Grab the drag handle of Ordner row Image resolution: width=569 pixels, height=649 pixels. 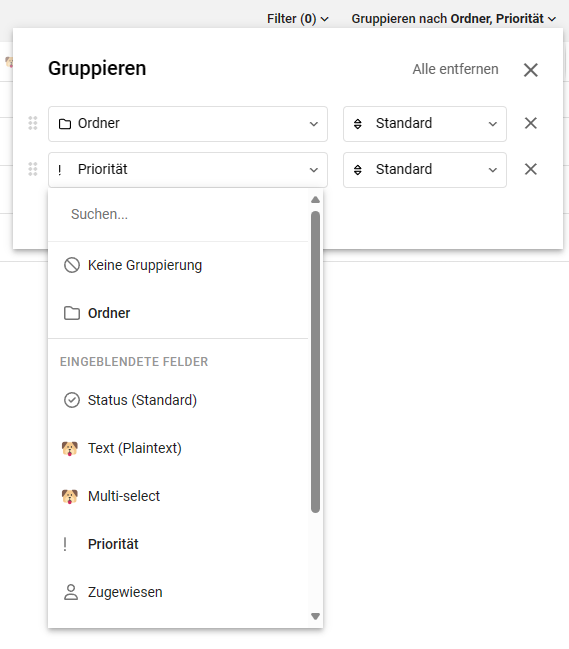33,123
